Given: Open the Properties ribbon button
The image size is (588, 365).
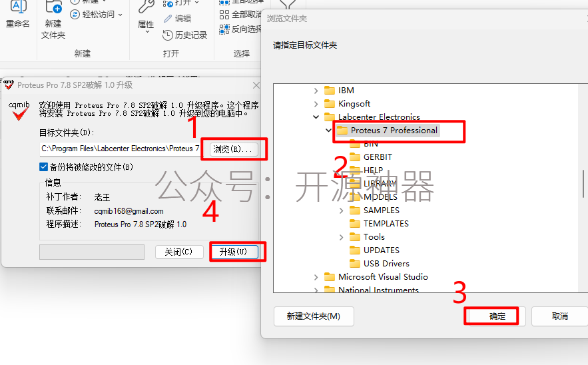Looking at the screenshot, I should pos(146,17).
